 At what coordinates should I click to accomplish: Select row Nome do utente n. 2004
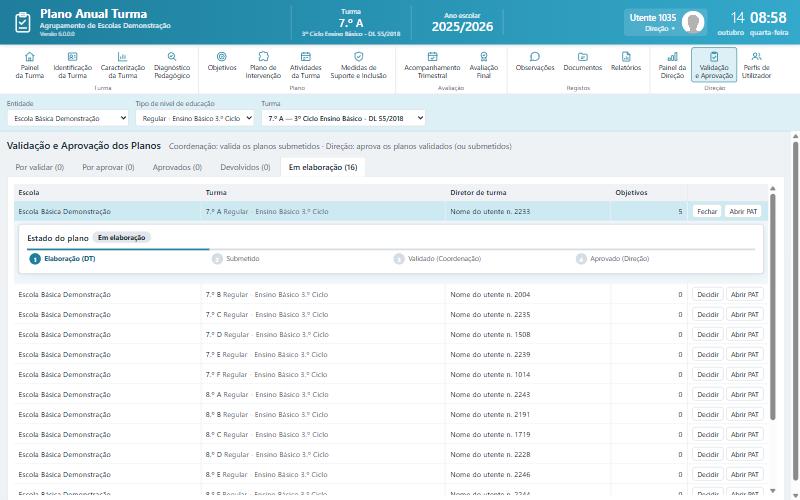[x=391, y=294]
